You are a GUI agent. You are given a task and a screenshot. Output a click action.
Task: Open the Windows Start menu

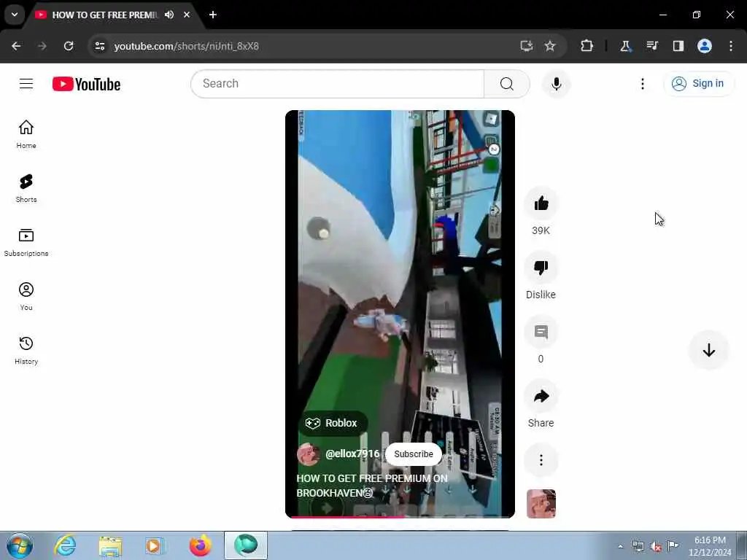coord(20,545)
